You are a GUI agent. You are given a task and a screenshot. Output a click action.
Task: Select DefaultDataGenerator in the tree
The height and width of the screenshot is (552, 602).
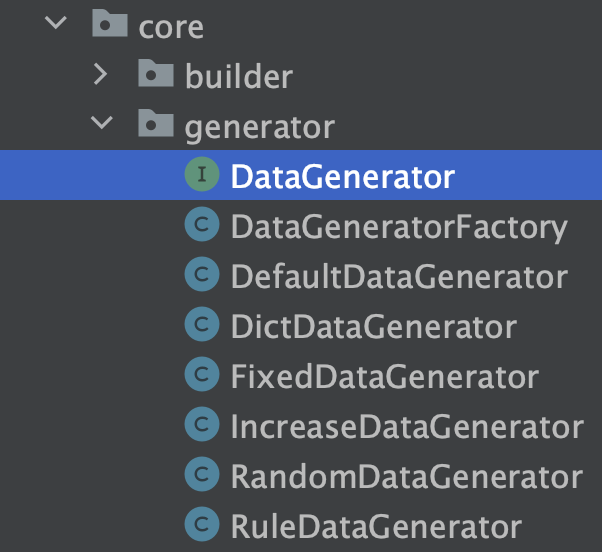click(x=399, y=277)
